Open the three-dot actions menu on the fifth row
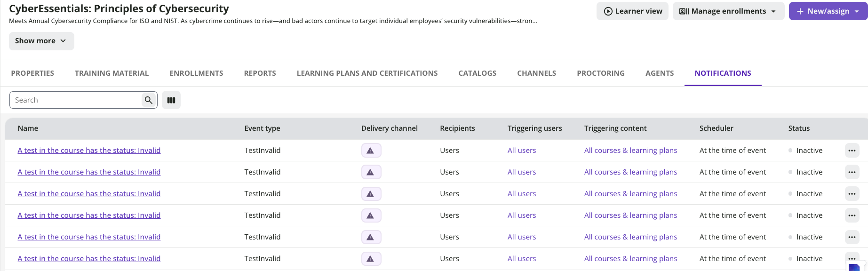This screenshot has height=271, width=868. point(852,237)
